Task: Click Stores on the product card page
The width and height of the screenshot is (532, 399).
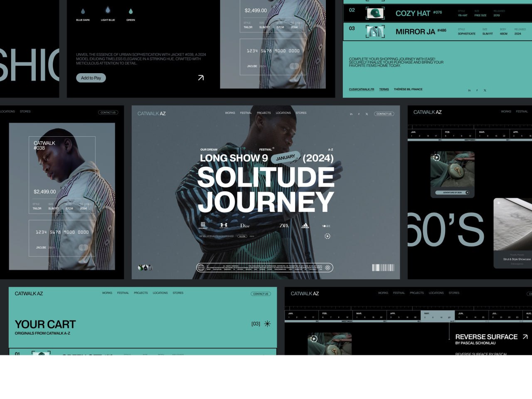Action: coord(25,111)
